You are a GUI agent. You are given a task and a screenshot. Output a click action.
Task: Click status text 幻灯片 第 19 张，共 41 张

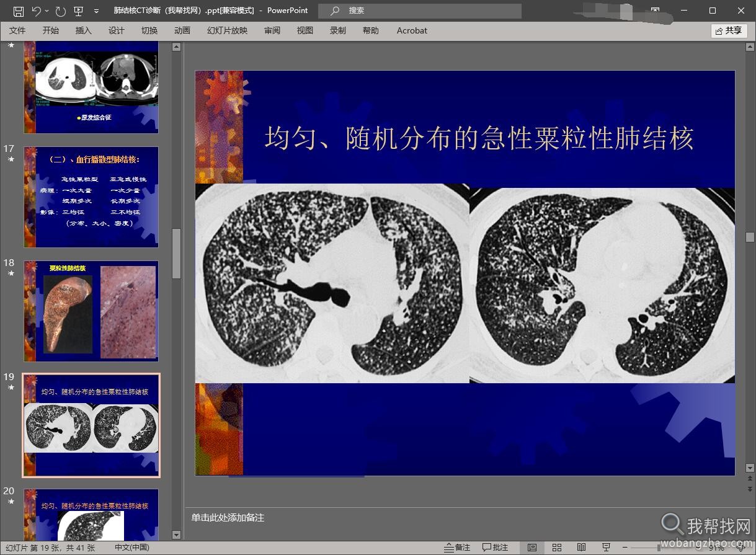tap(50, 548)
